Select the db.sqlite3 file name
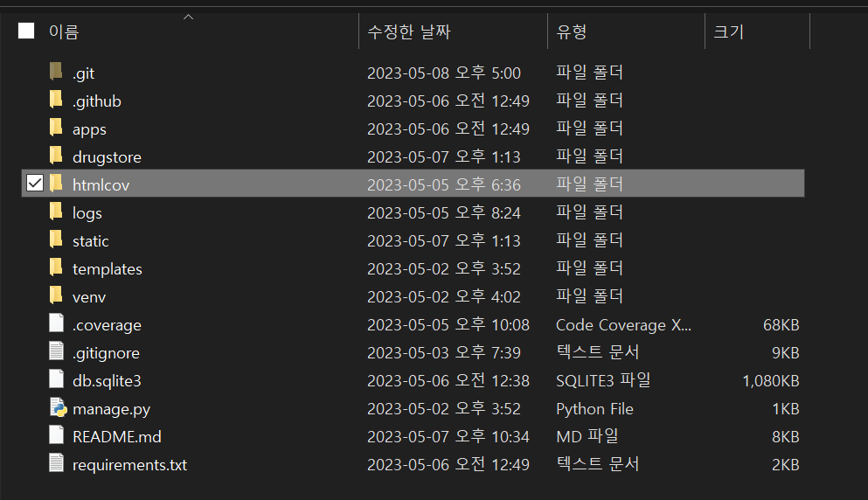The width and height of the screenshot is (868, 500). 107,381
